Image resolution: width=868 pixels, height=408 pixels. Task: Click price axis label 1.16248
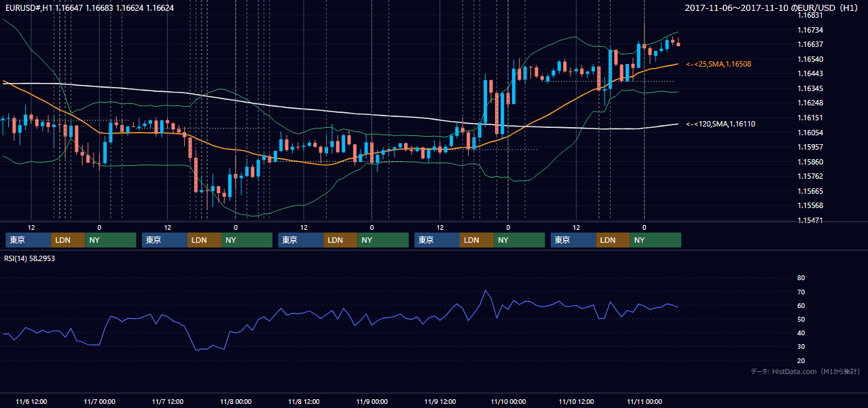point(810,103)
